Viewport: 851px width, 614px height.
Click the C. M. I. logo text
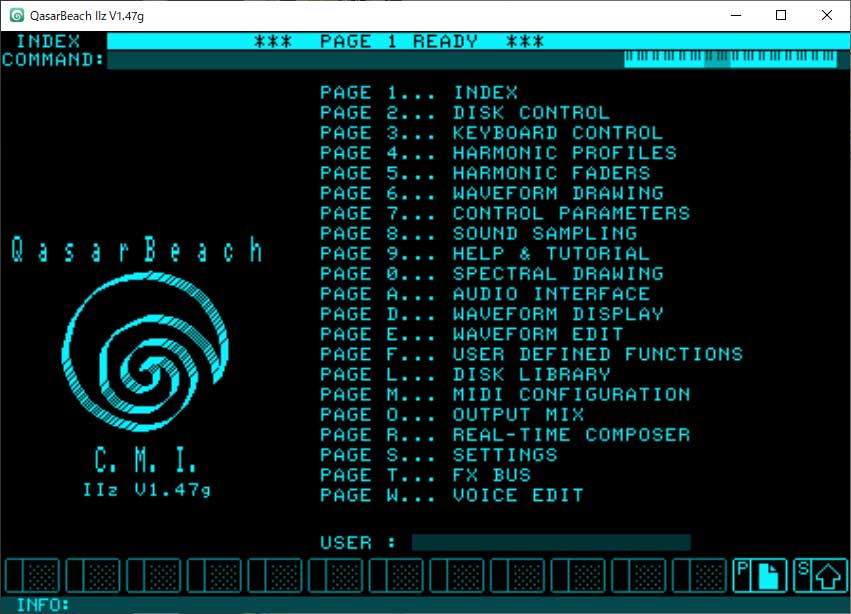coord(145,460)
